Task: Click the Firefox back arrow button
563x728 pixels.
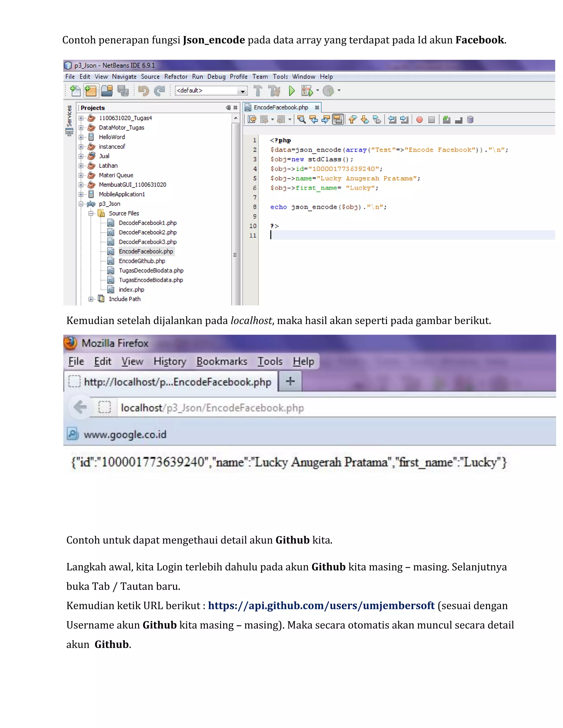Action: tap(80, 407)
